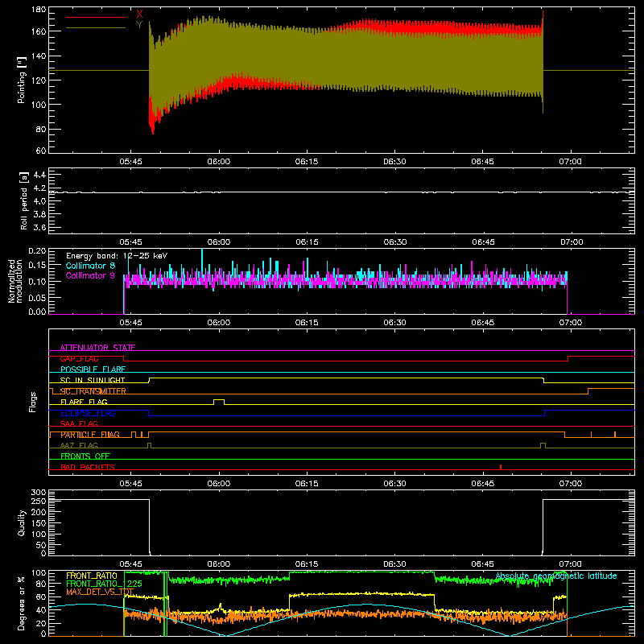
Task: Click the FRONT_RATIO_1225 legend entry
Action: pyautogui.click(x=104, y=584)
